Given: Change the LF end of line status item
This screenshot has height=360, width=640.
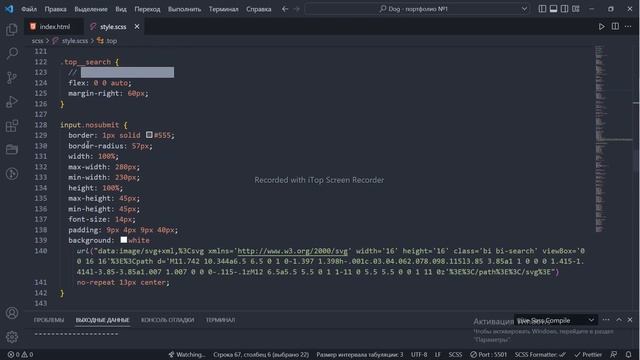Looking at the screenshot, I should point(437,355).
